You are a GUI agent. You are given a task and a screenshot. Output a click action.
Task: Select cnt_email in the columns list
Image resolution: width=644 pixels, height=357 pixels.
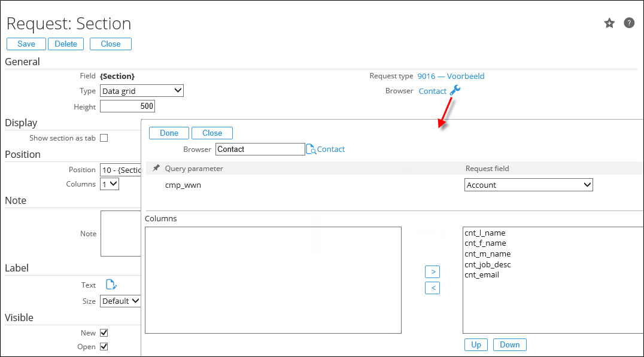tap(481, 275)
